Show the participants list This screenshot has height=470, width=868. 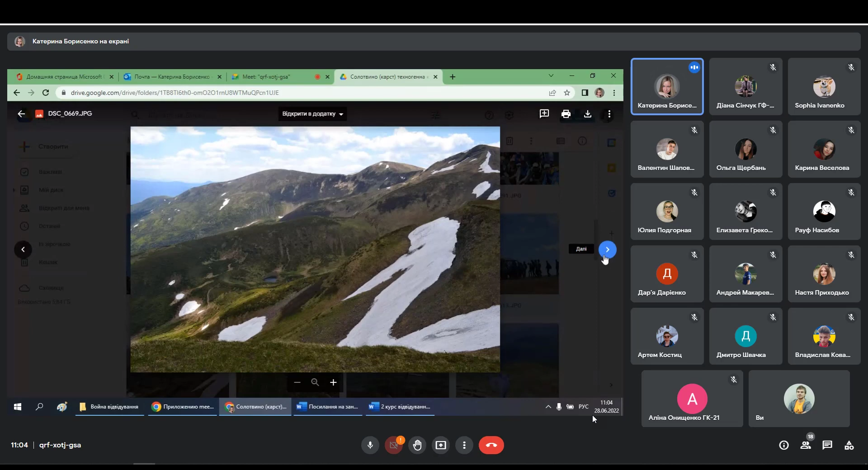(x=806, y=445)
